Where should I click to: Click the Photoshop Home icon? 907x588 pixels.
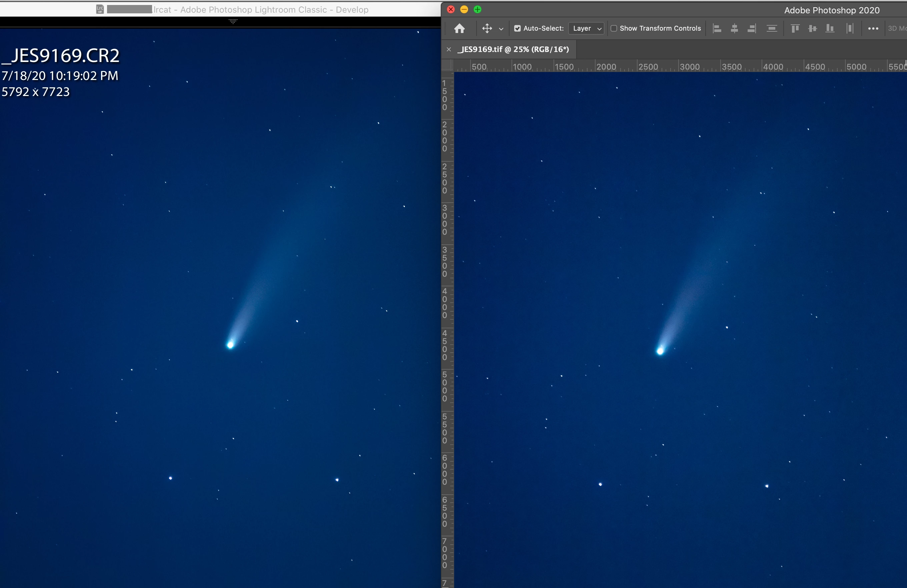tap(460, 29)
